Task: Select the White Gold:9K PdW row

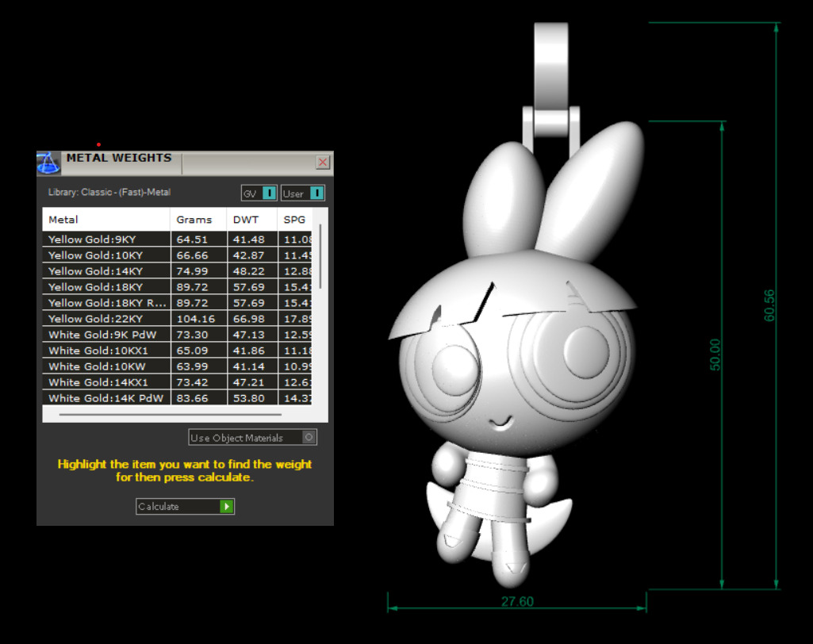Action: click(177, 335)
